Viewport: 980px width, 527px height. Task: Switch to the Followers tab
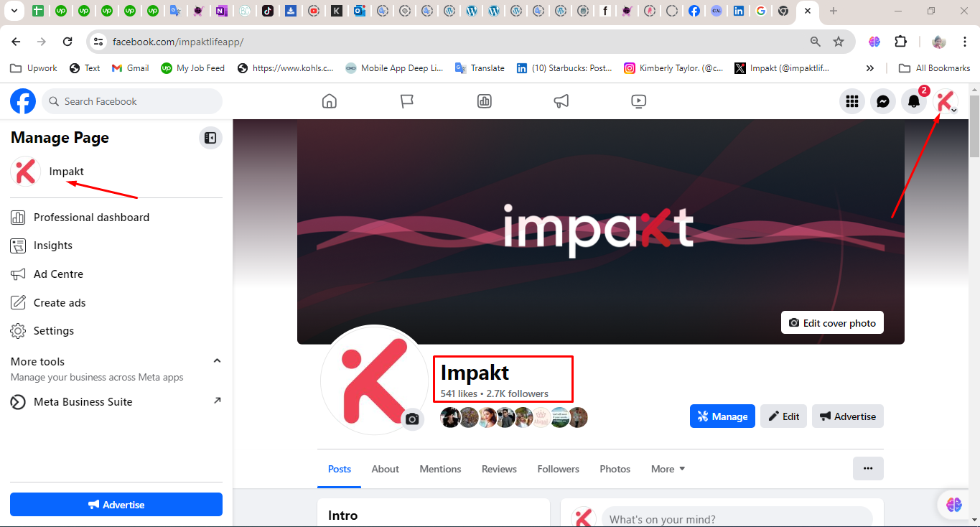558,469
